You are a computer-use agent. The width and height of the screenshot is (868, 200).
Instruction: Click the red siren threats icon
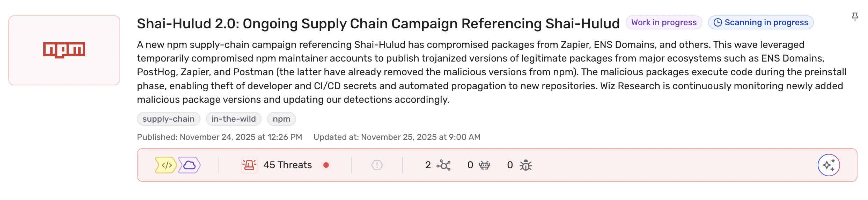(249, 165)
